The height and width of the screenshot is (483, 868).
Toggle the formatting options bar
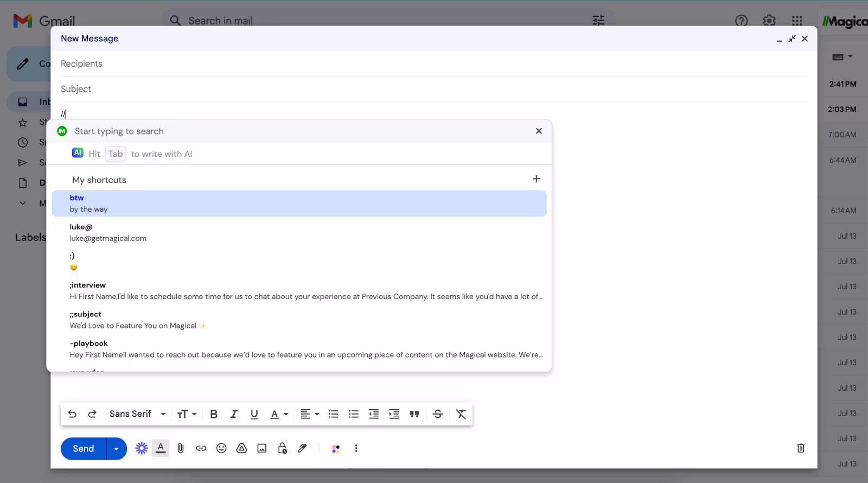point(161,448)
